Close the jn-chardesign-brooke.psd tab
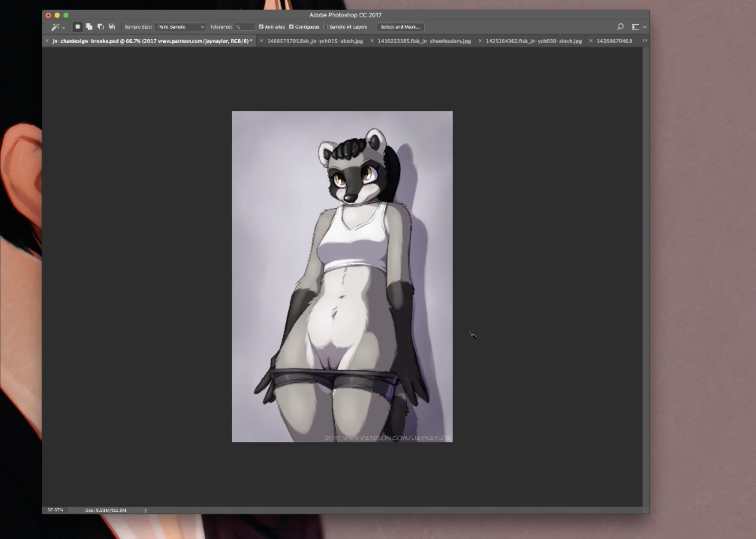This screenshot has height=539, width=756. click(47, 41)
